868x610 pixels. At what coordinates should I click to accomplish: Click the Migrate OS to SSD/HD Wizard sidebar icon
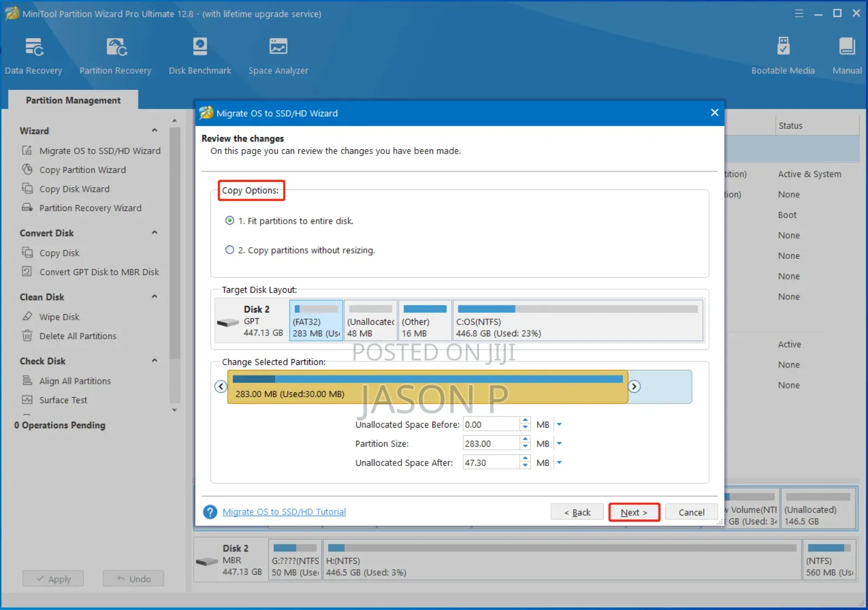coord(27,150)
